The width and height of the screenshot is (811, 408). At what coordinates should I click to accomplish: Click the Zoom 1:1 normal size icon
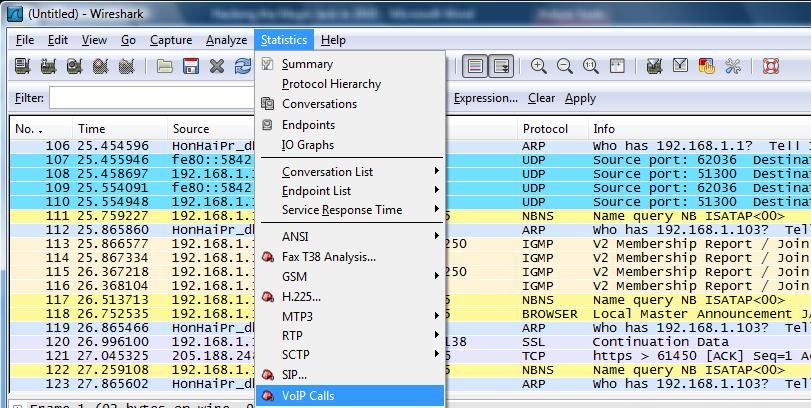tap(591, 66)
